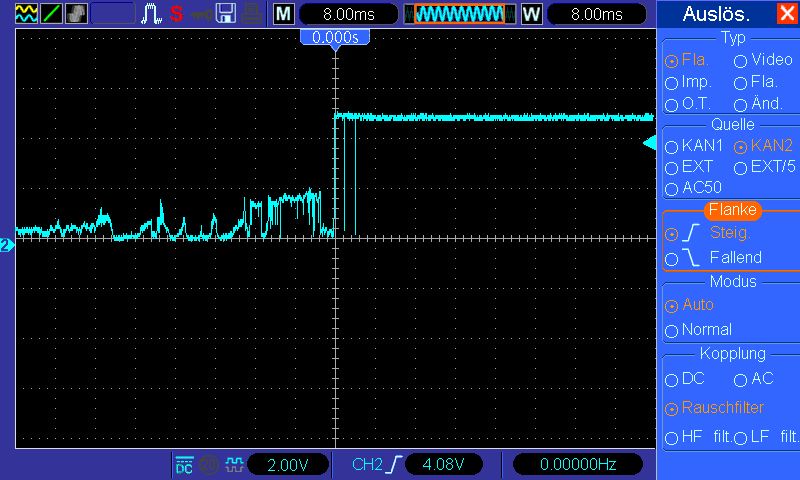Viewport: 800px width, 480px height.
Task: Click the rising edge icon next to CH2
Action: 395,464
